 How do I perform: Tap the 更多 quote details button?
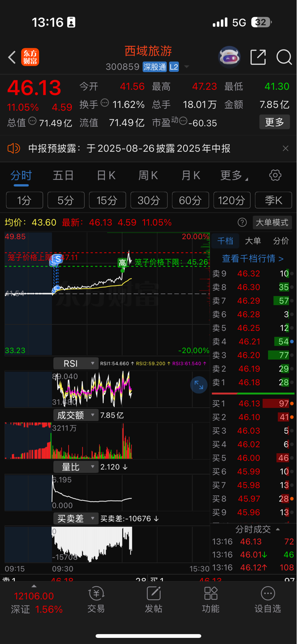tap(275, 122)
